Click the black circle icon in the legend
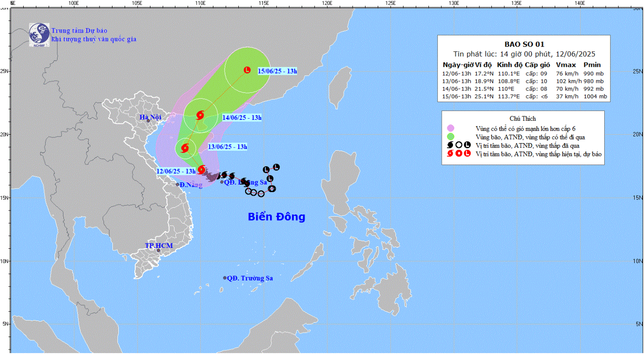Screen dimensions: 644x354 (459, 145)
